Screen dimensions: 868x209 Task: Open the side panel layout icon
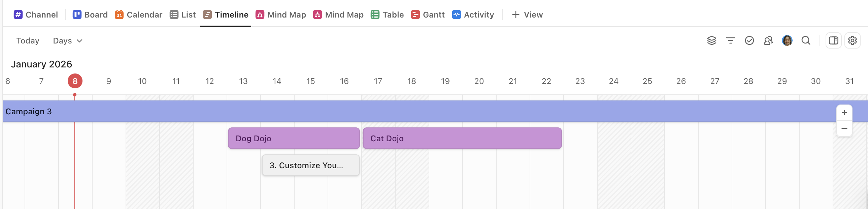834,40
